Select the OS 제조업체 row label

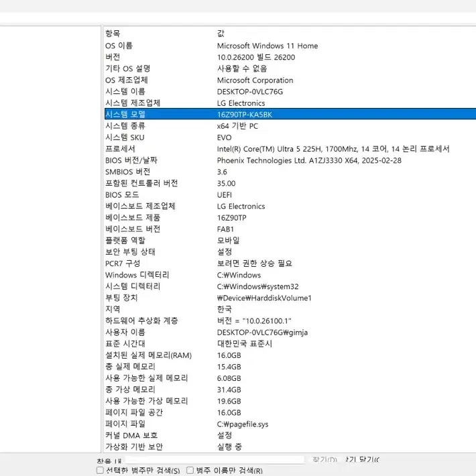(126, 80)
